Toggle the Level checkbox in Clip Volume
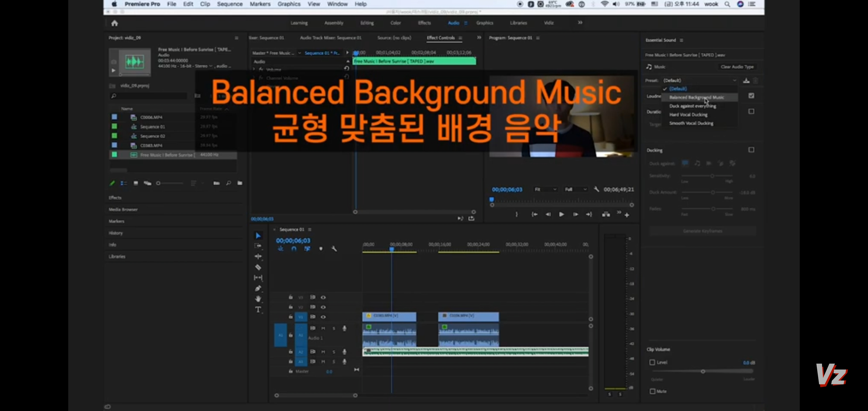Screen dimensions: 868x411 click(652, 362)
